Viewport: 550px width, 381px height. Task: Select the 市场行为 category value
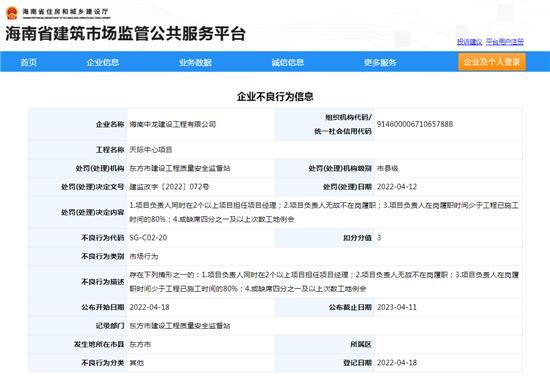pyautogui.click(x=144, y=256)
